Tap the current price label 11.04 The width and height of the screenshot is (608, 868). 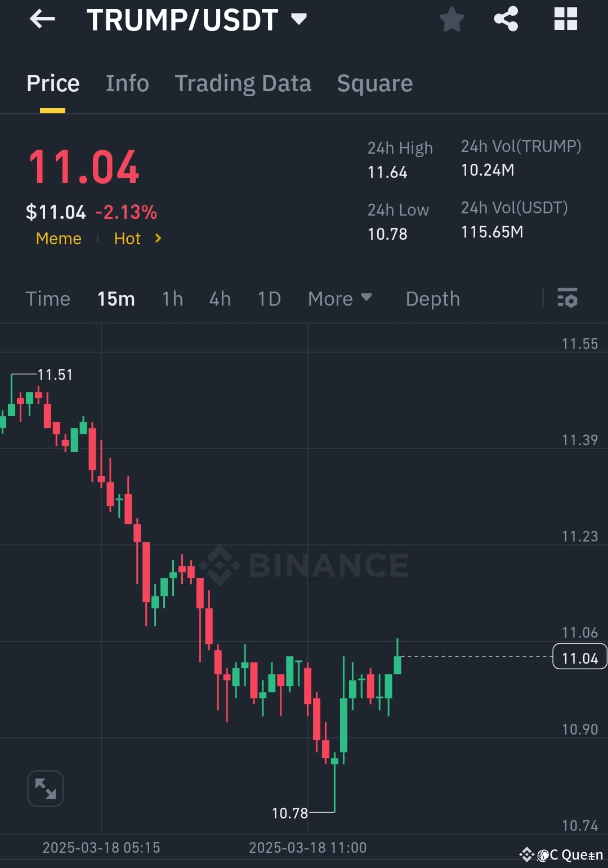coord(579,657)
